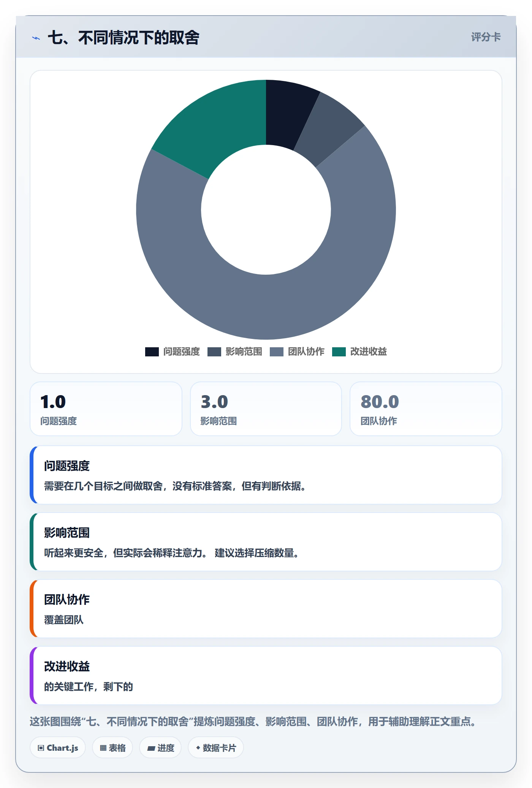
Task: Click the 评分卡 label in the header
Action: pos(486,37)
